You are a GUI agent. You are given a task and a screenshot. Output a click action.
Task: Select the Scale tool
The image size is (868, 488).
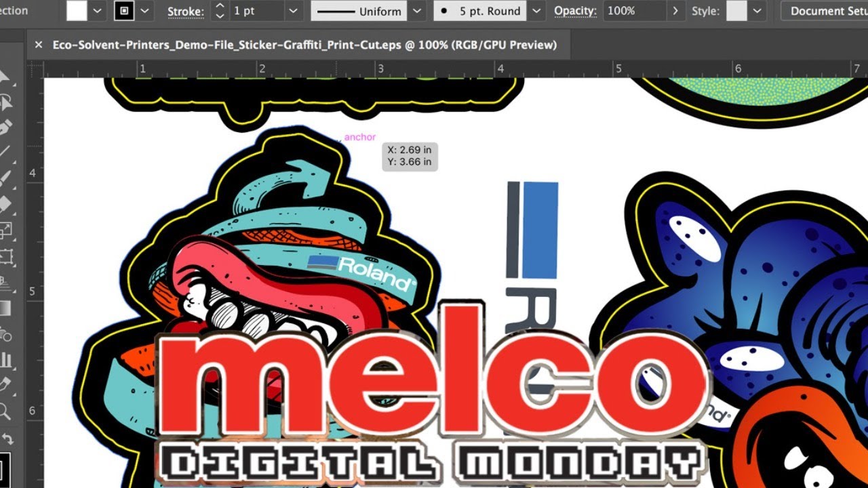5,230
